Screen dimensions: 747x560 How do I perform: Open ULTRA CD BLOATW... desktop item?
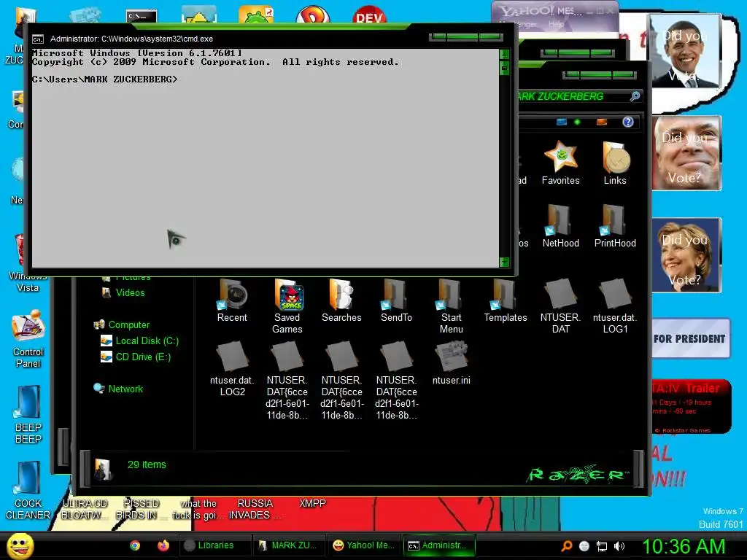85,509
